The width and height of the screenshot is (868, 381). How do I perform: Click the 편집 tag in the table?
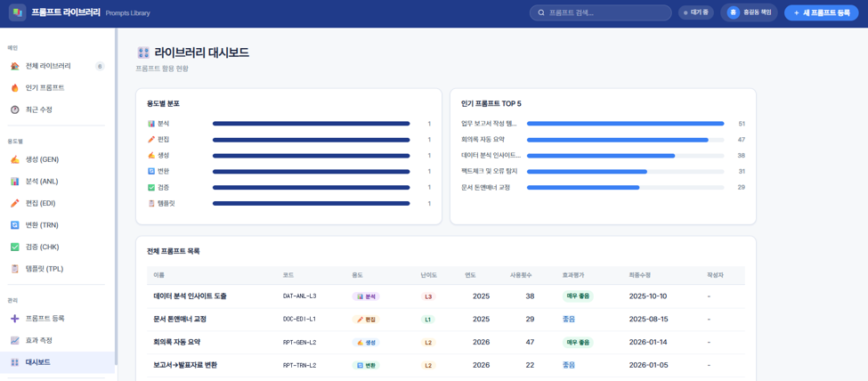pyautogui.click(x=366, y=320)
